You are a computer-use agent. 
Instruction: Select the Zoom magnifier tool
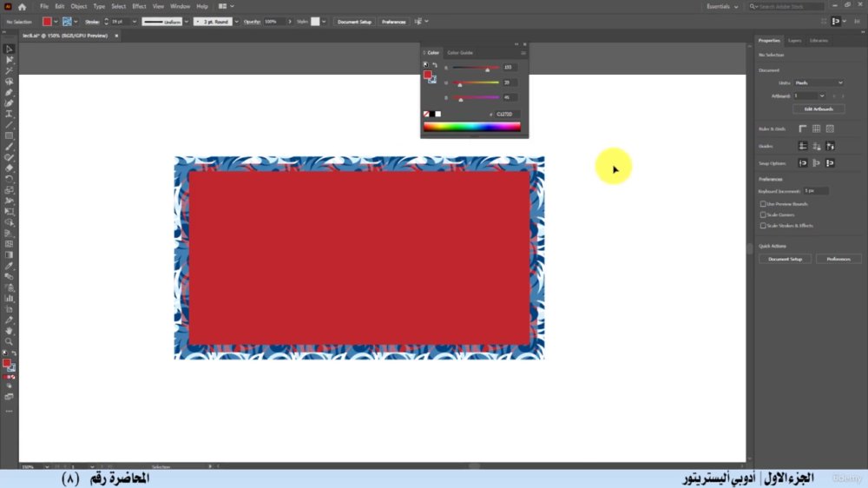tap(9, 342)
